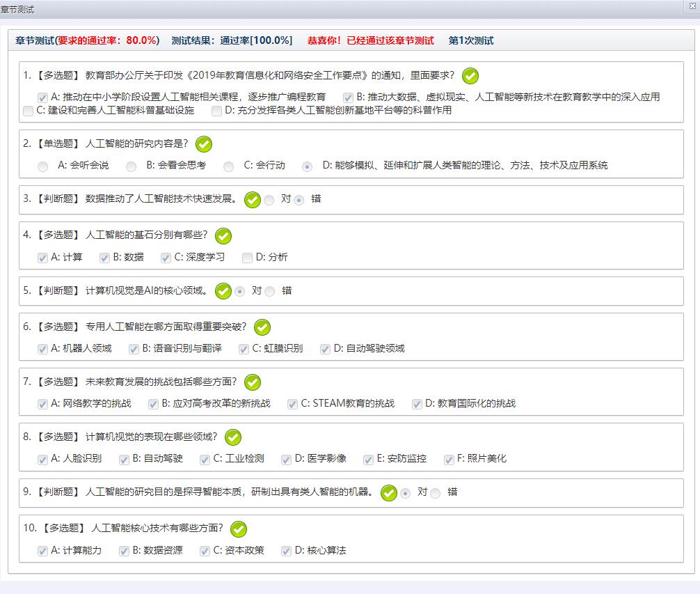The width and height of the screenshot is (700, 594).
Task: Uncheck option C 虹膜识别 in question 6
Action: [244, 349]
